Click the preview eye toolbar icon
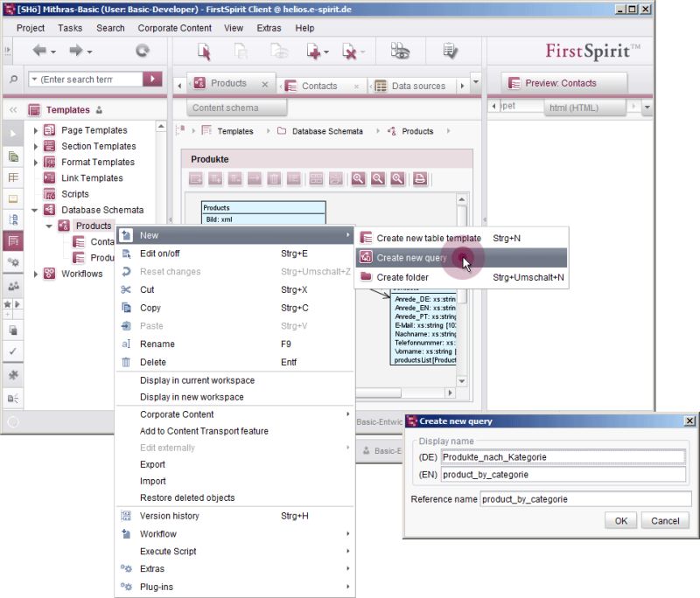Screen dimensions: 700x598 [400, 51]
